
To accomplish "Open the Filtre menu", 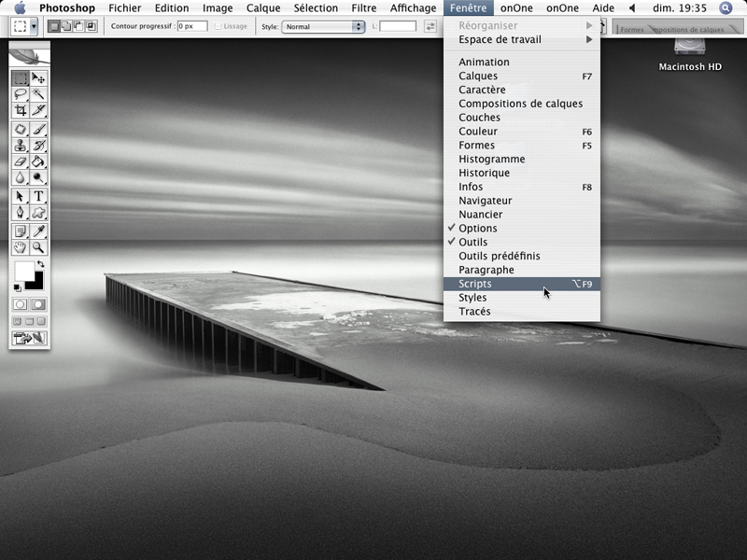I will (364, 8).
